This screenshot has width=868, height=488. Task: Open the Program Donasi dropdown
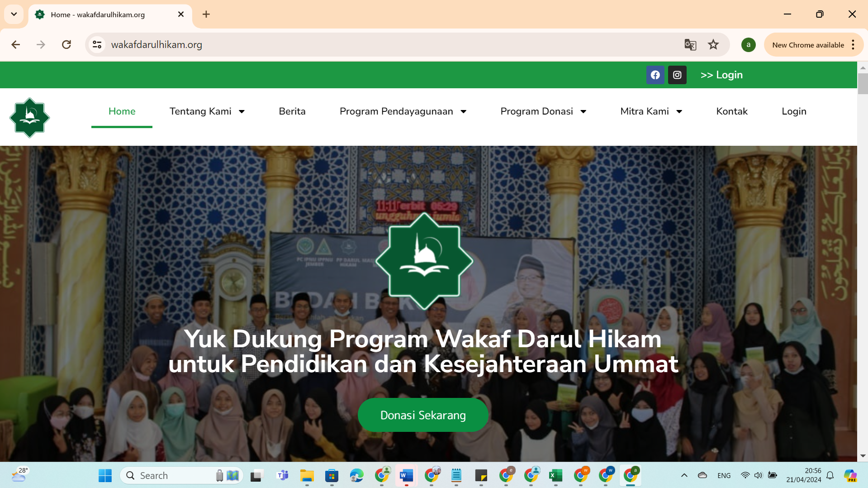543,111
